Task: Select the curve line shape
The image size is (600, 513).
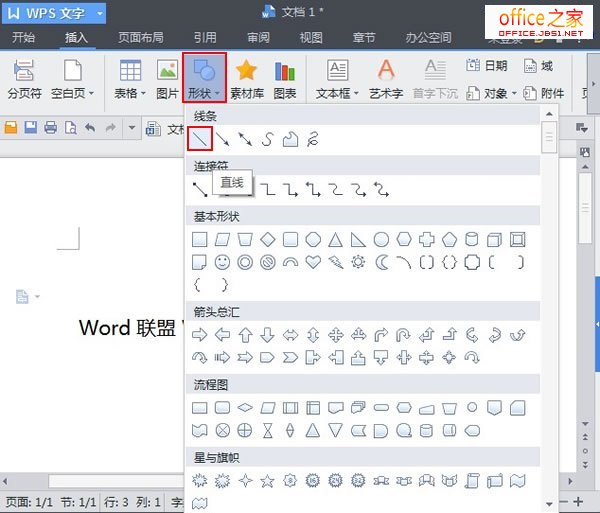Action: pyautogui.click(x=267, y=139)
